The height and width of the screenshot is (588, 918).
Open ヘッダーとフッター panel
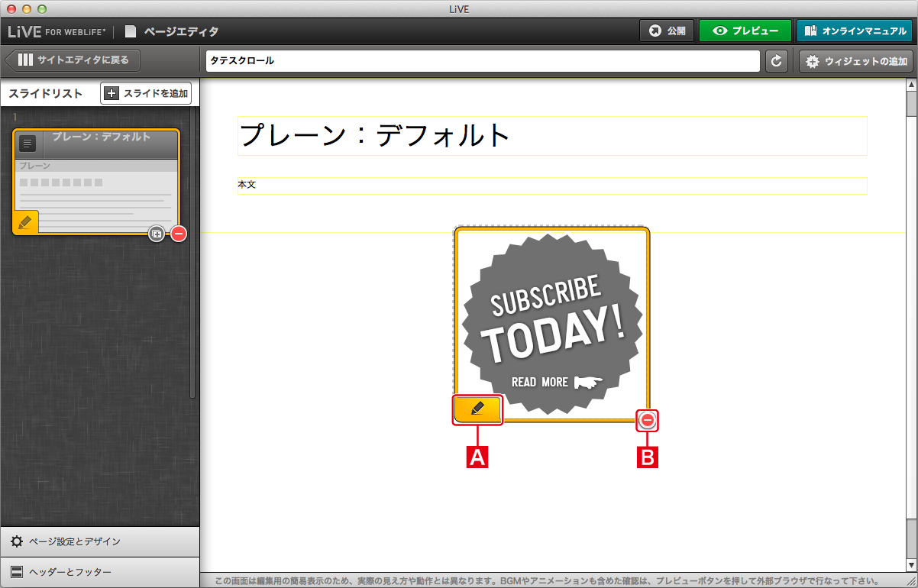(99, 572)
